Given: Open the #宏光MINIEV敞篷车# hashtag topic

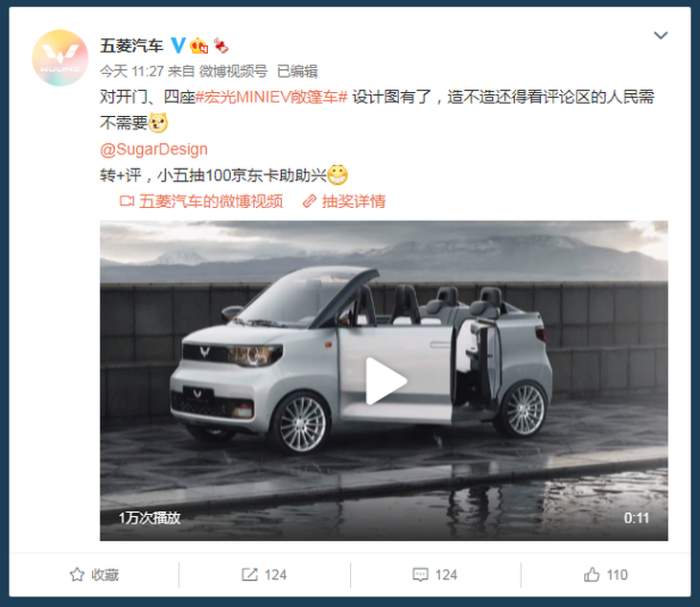Looking at the screenshot, I should tap(271, 97).
